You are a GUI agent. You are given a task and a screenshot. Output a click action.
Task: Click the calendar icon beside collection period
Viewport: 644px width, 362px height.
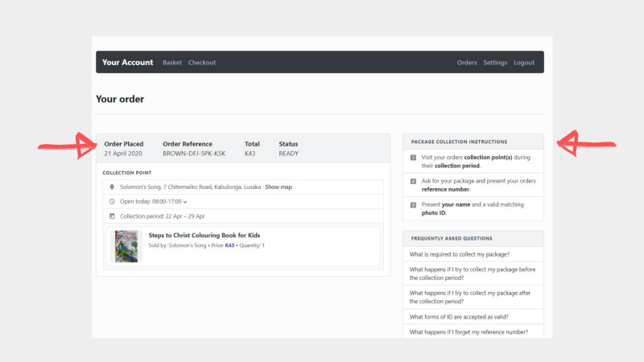point(112,216)
